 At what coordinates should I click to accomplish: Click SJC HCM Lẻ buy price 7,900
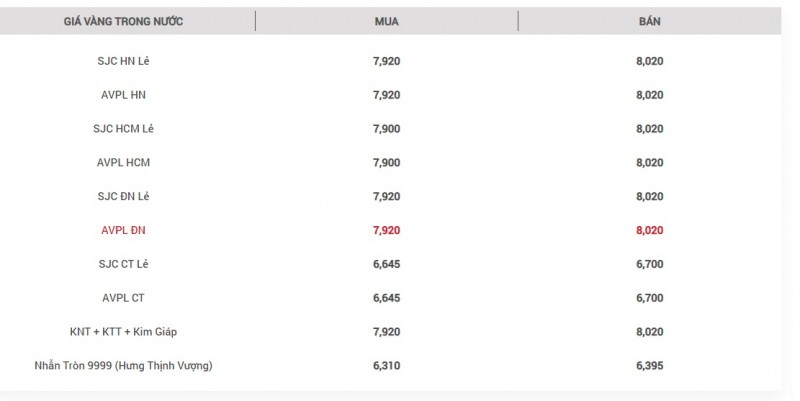click(x=386, y=129)
